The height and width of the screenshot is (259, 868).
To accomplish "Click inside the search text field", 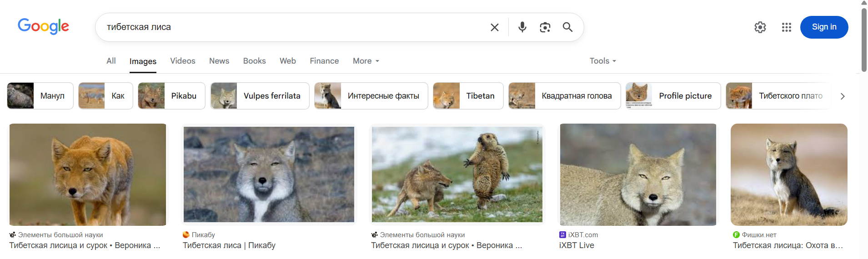I will click(x=291, y=27).
